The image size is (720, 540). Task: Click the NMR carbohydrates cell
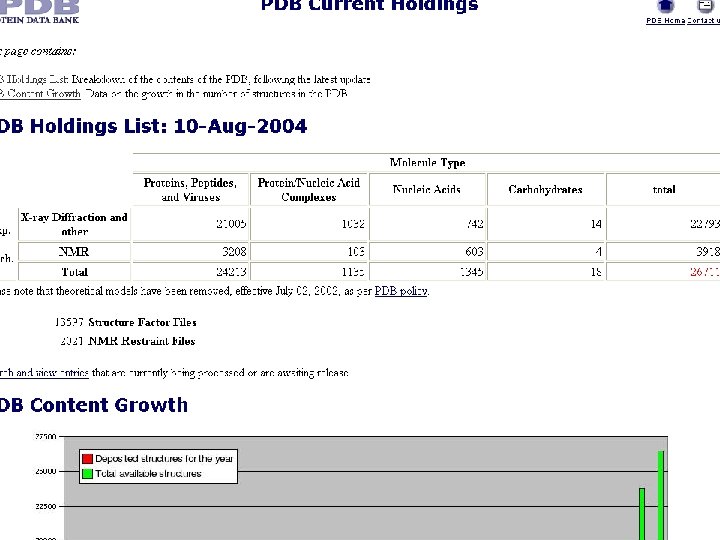tap(546, 252)
